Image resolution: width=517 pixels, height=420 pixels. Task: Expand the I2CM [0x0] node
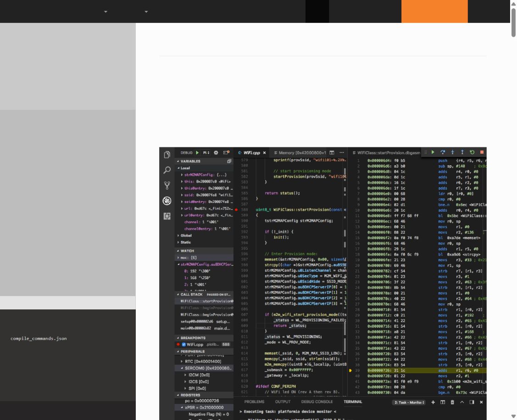pyautogui.click(x=204, y=375)
